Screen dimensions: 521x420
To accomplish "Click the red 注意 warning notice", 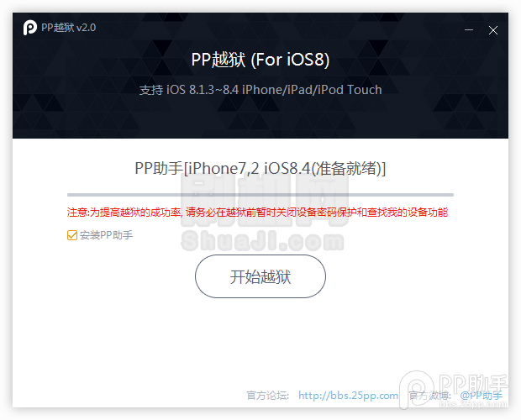I will [257, 213].
